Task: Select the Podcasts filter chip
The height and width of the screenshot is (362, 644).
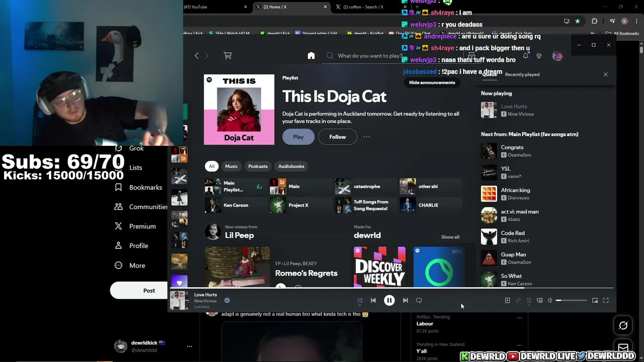Action: pyautogui.click(x=258, y=166)
